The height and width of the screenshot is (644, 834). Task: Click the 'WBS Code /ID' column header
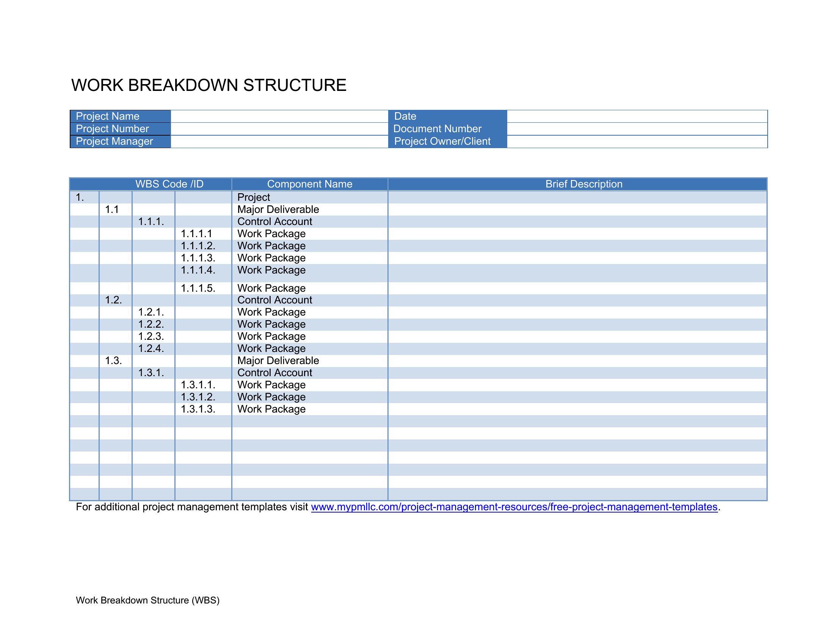151,184
